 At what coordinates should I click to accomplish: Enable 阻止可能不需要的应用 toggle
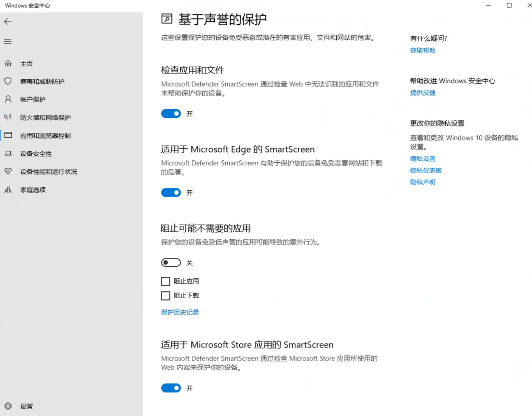171,263
